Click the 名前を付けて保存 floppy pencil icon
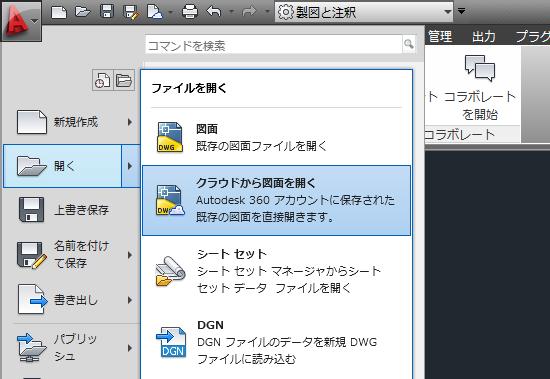 coord(32,255)
